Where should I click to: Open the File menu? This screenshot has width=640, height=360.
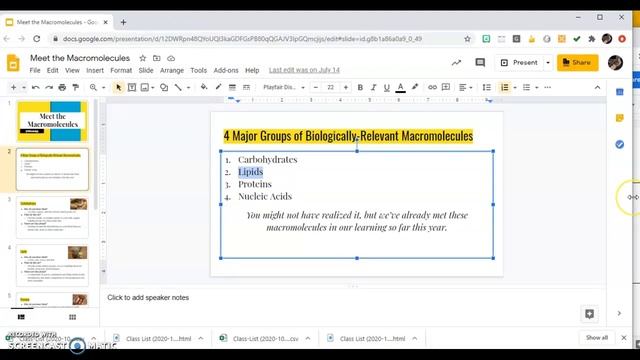35,70
